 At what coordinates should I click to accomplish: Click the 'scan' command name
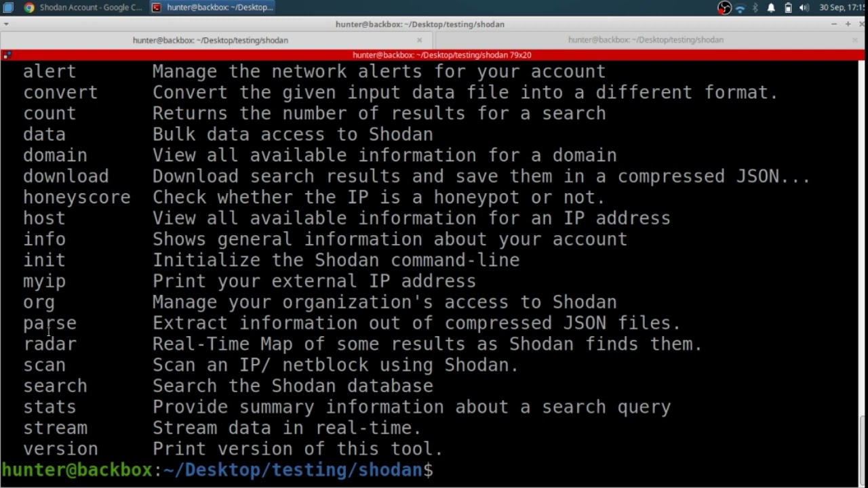(x=44, y=365)
